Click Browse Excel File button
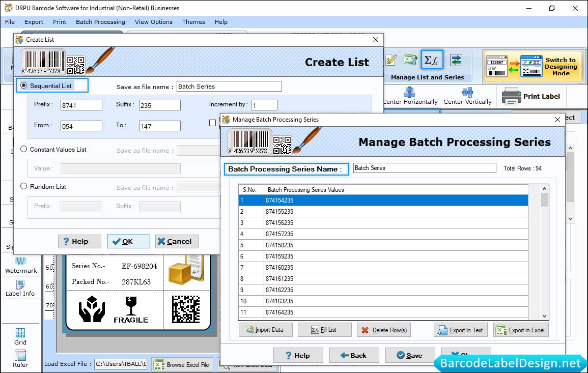Viewport: 588px width, 373px height. tap(182, 364)
